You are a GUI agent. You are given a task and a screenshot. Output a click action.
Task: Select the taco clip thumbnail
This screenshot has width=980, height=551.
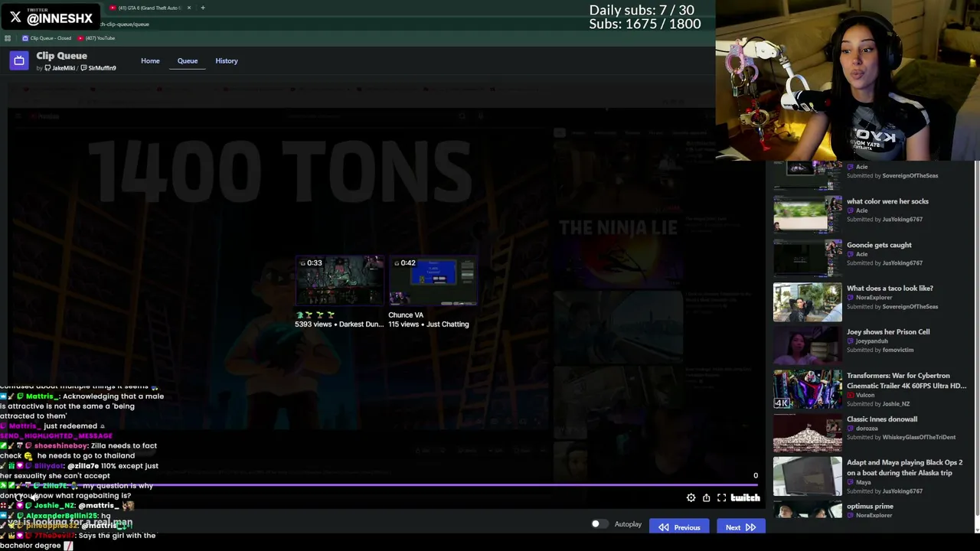[x=808, y=302]
